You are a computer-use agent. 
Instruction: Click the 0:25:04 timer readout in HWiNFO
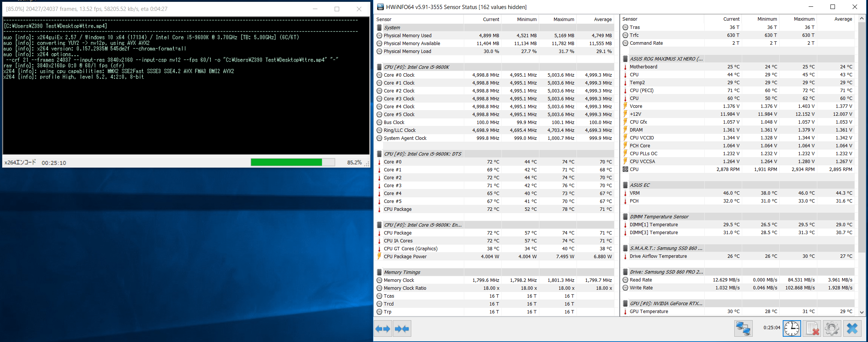coord(772,328)
